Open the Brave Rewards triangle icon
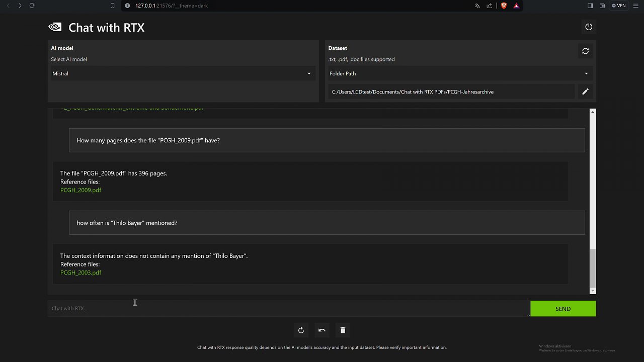 (x=516, y=6)
